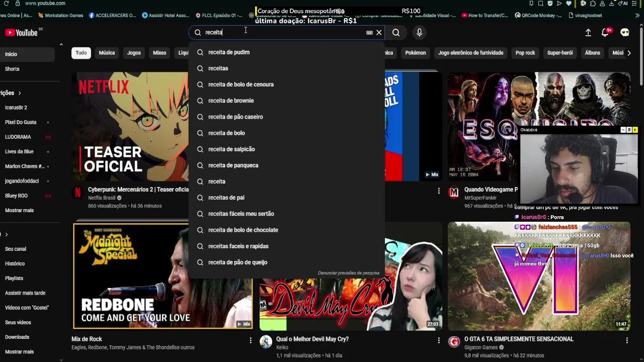Image resolution: width=644 pixels, height=362 pixels.
Task: Open options for Qual o Melhor Devil May Cry
Action: pyautogui.click(x=439, y=340)
